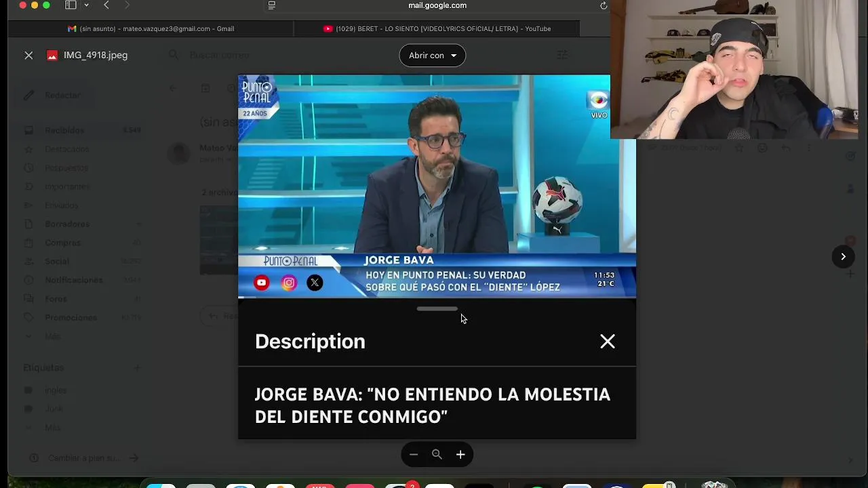
Task: Click the 'Cambiar a plan su...' link
Action: [x=84, y=458]
